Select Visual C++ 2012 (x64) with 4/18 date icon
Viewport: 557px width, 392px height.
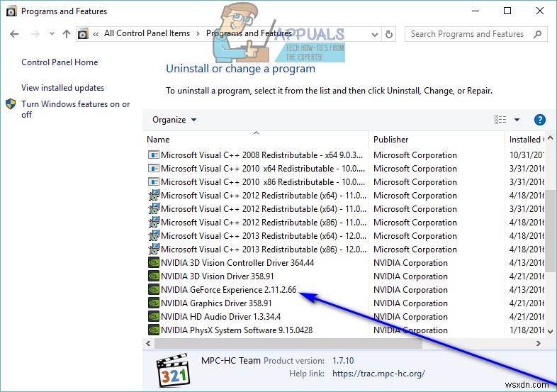(154, 196)
